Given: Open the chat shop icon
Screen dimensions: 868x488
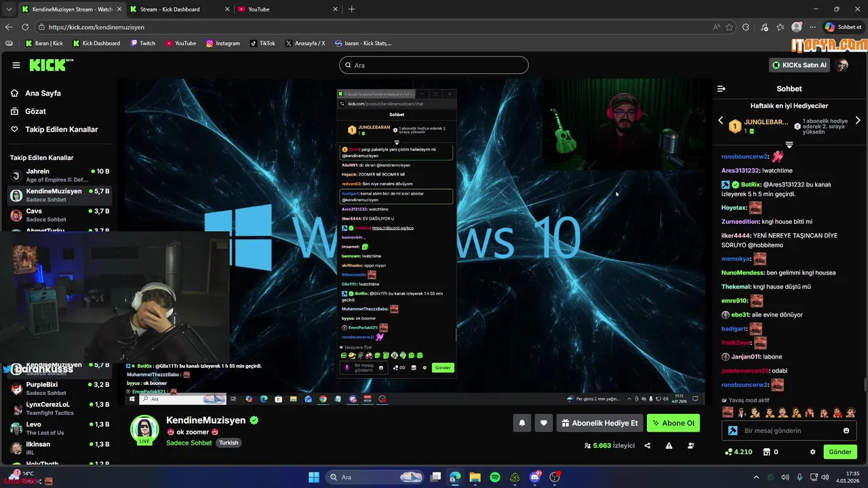Looking at the screenshot, I should pyautogui.click(x=767, y=452).
